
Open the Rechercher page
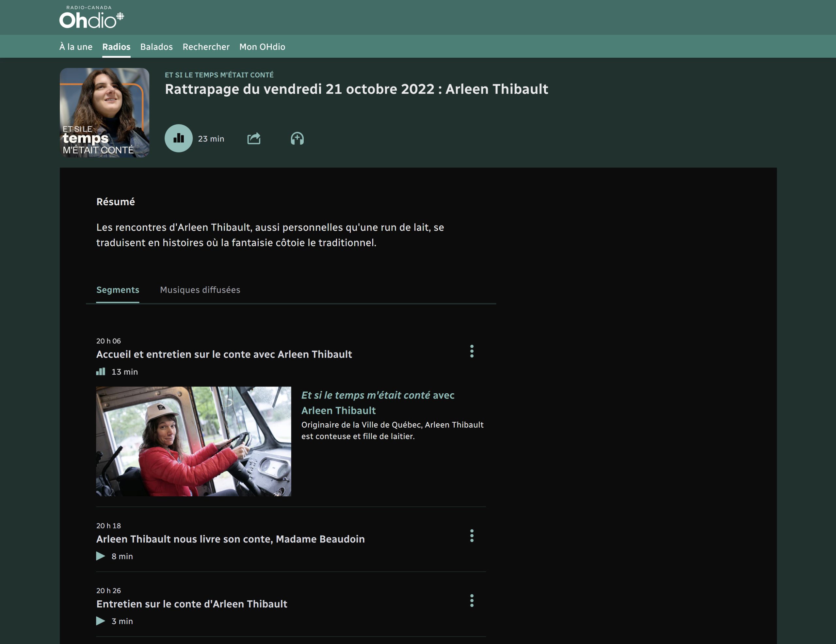point(206,47)
